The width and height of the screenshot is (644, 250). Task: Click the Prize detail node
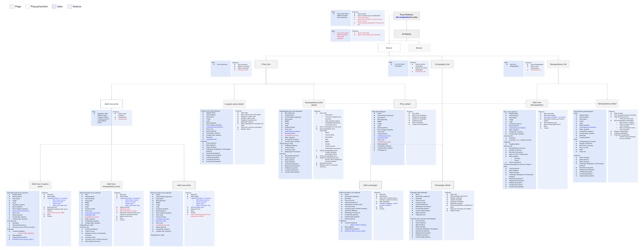pos(405,104)
